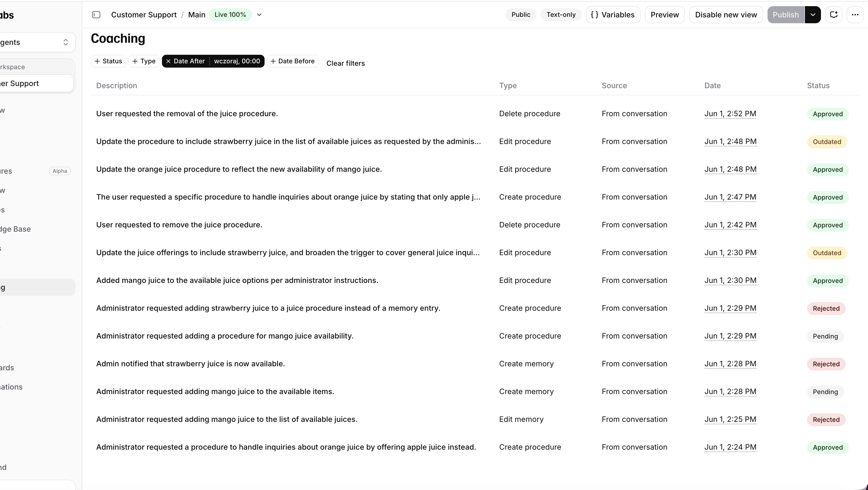Sort by the Type column header
Screen dimensions: 868x490
point(508,85)
